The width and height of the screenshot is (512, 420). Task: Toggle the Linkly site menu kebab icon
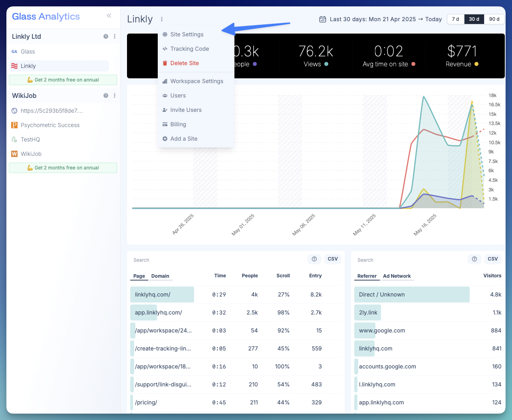[162, 19]
